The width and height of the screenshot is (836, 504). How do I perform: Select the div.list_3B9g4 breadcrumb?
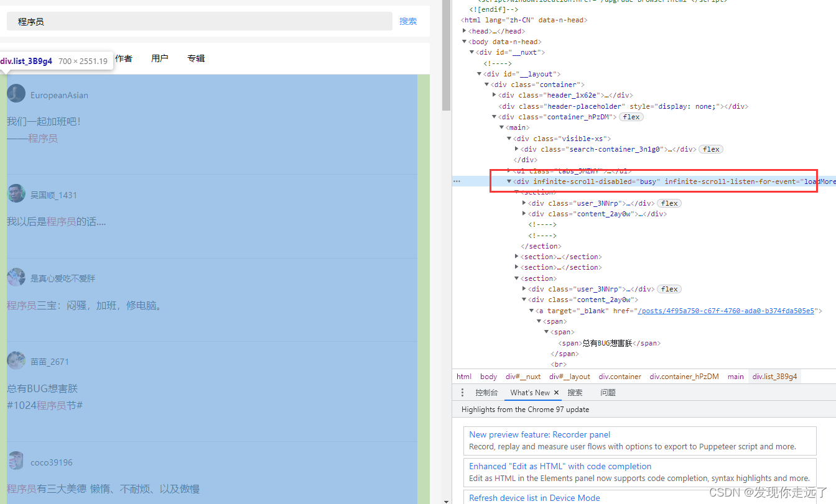(774, 377)
